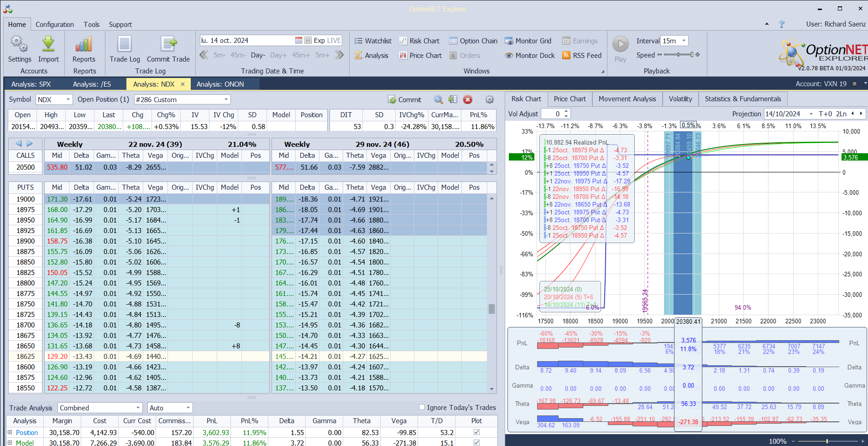Click the green add-column layout icon
This screenshot has width=868, height=446.
[x=453, y=99]
